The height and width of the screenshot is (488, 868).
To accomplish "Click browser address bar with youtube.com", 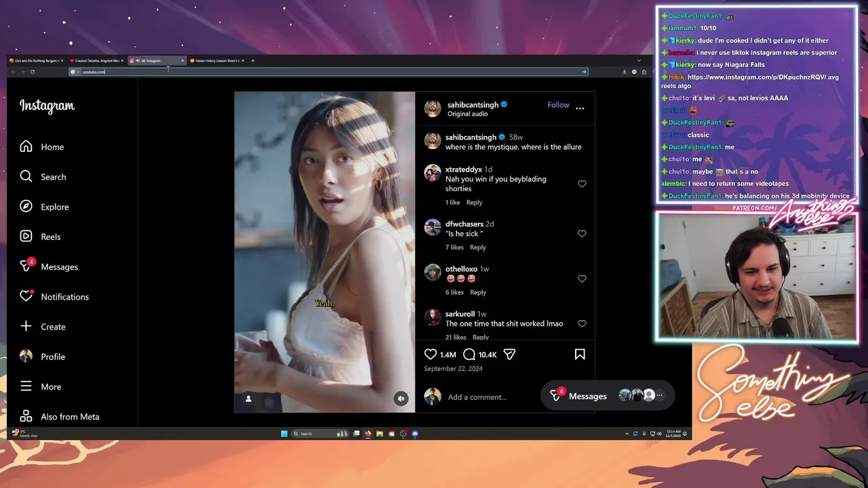I will click(328, 72).
